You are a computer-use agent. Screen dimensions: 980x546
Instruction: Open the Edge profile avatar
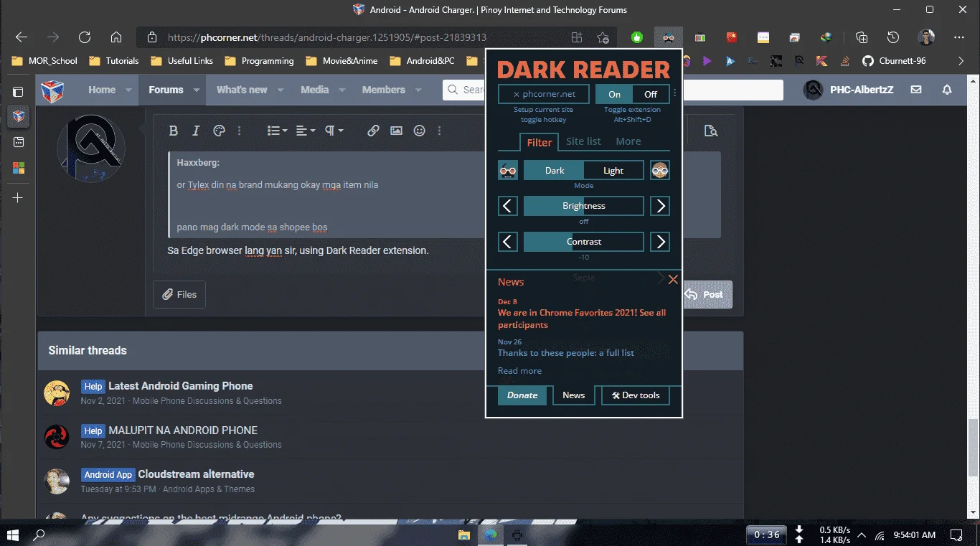click(x=926, y=37)
